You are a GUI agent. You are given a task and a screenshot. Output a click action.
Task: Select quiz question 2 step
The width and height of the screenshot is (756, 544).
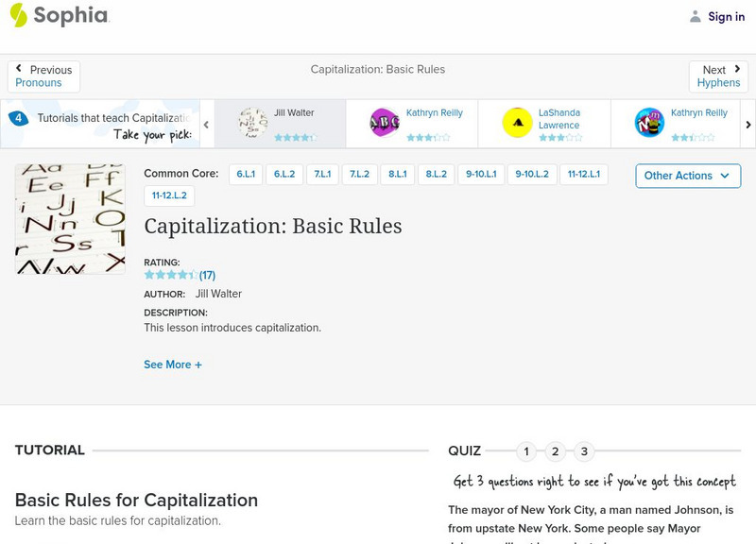pos(556,451)
